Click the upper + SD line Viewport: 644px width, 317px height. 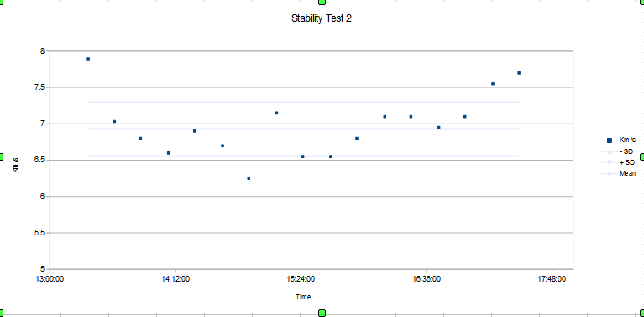303,102
